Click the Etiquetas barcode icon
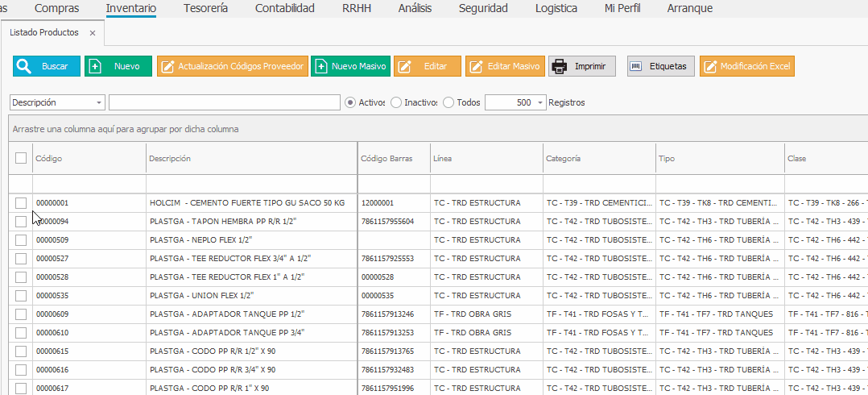 637,66
